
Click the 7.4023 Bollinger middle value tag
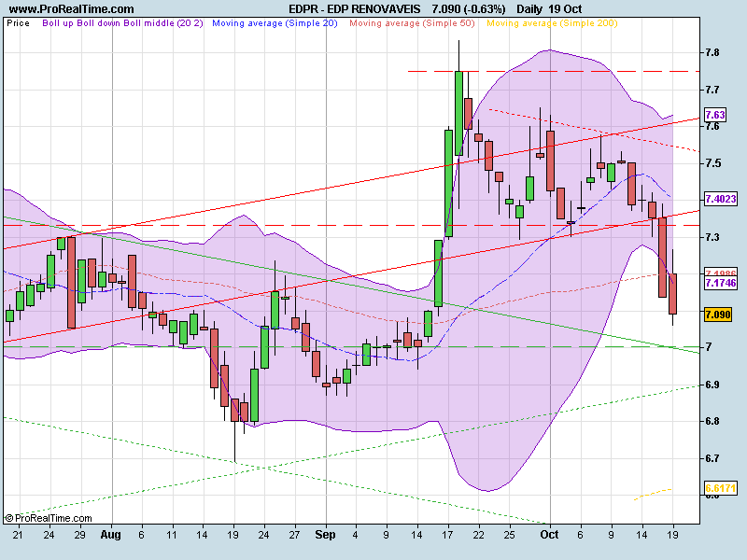tap(720, 199)
